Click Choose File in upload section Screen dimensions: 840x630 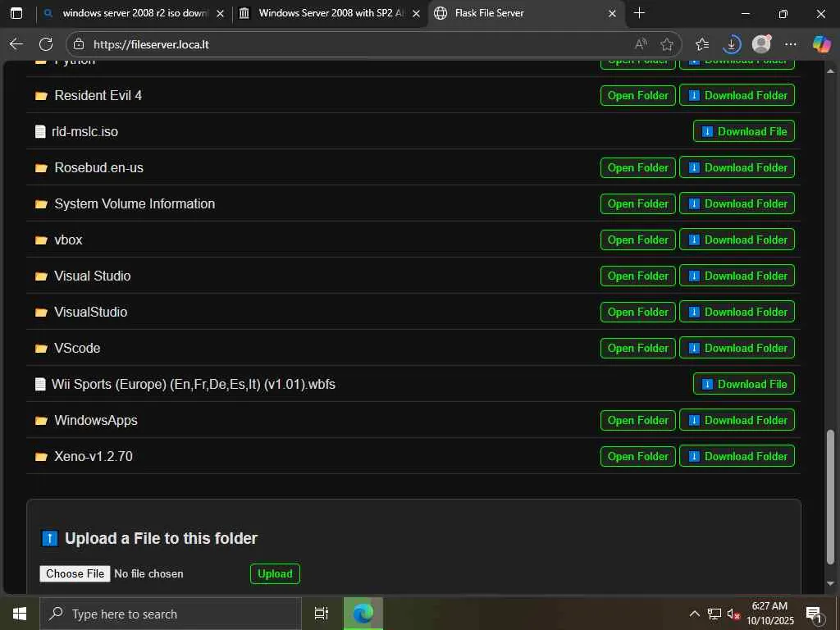pos(75,573)
